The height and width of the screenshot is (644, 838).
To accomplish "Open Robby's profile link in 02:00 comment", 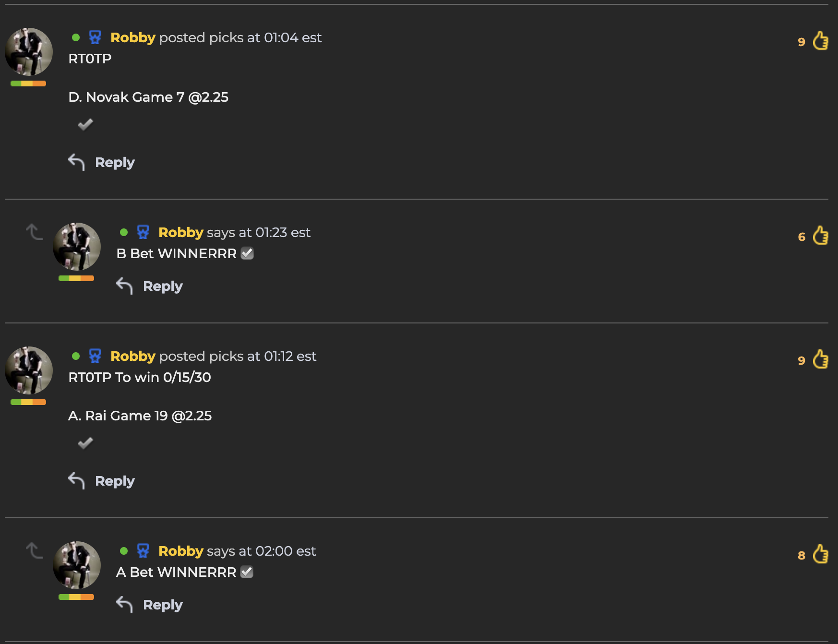I will tap(181, 551).
